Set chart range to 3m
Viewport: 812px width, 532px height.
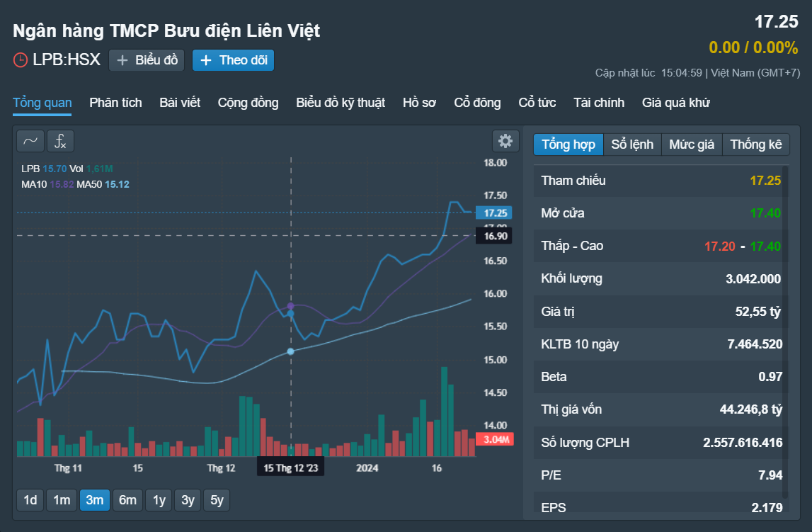coord(95,500)
